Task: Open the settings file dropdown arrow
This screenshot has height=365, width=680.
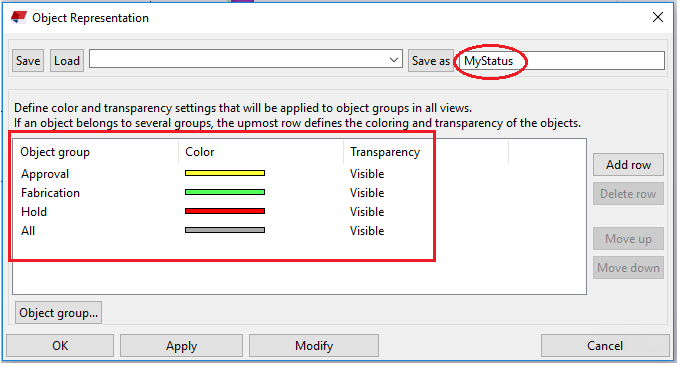Action: pos(394,60)
